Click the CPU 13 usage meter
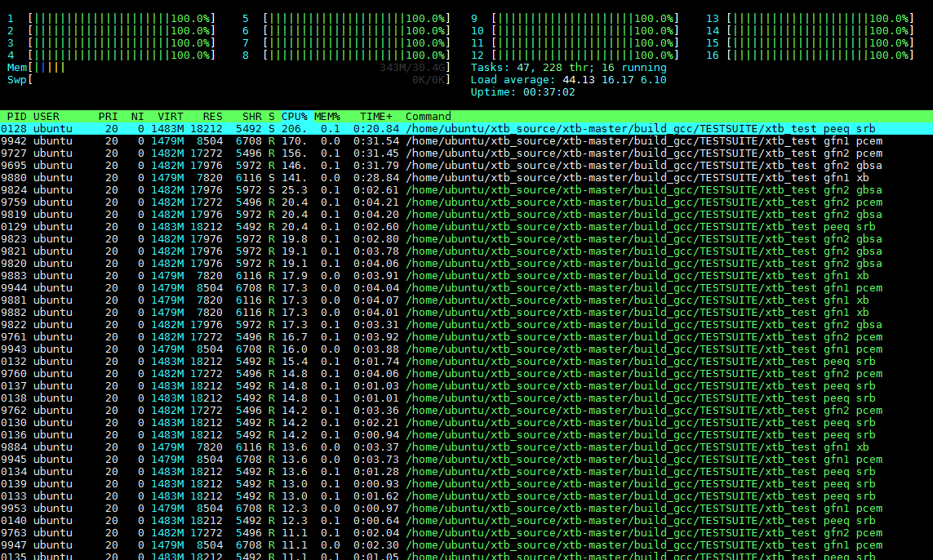Image resolution: width=933 pixels, height=560 pixels. click(x=810, y=19)
